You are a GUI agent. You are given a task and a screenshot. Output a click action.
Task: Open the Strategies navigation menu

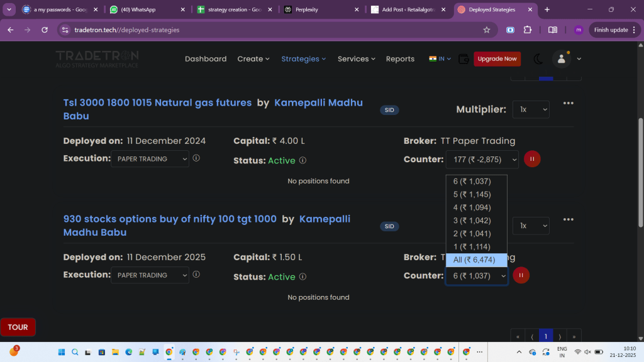pos(303,59)
